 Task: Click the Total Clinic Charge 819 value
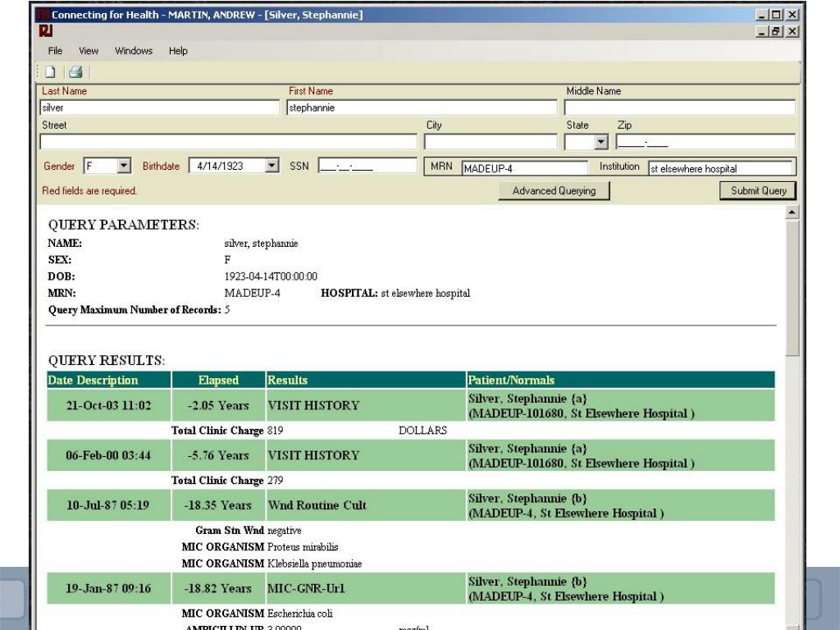276,430
